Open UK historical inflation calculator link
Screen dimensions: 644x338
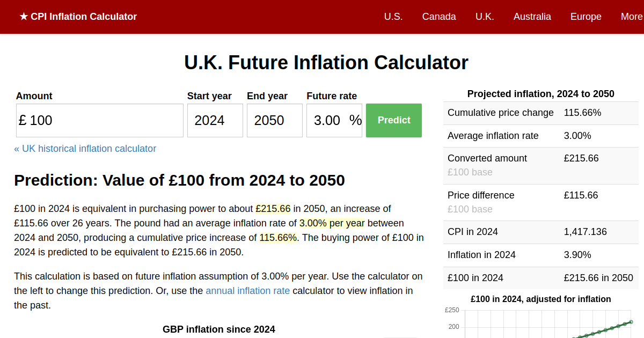(85, 149)
